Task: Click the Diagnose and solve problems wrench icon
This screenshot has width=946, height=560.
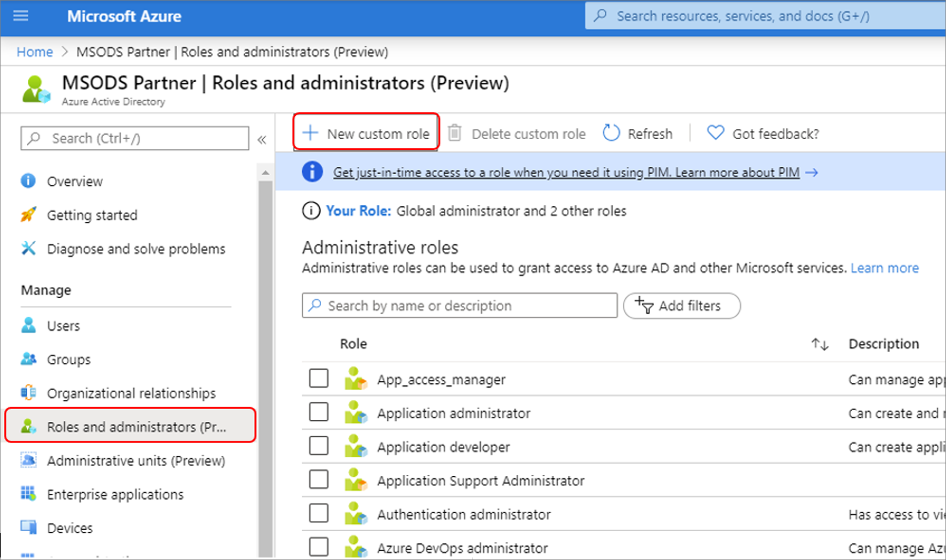Action: coord(28,248)
